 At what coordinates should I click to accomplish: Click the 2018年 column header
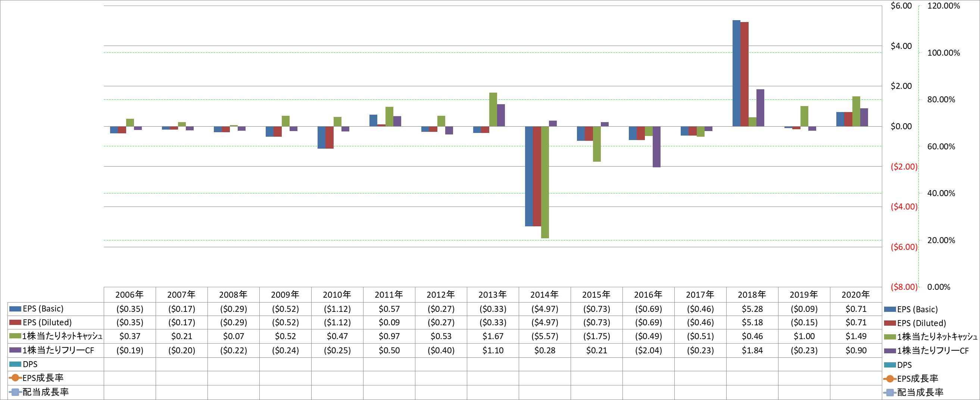[752, 295]
